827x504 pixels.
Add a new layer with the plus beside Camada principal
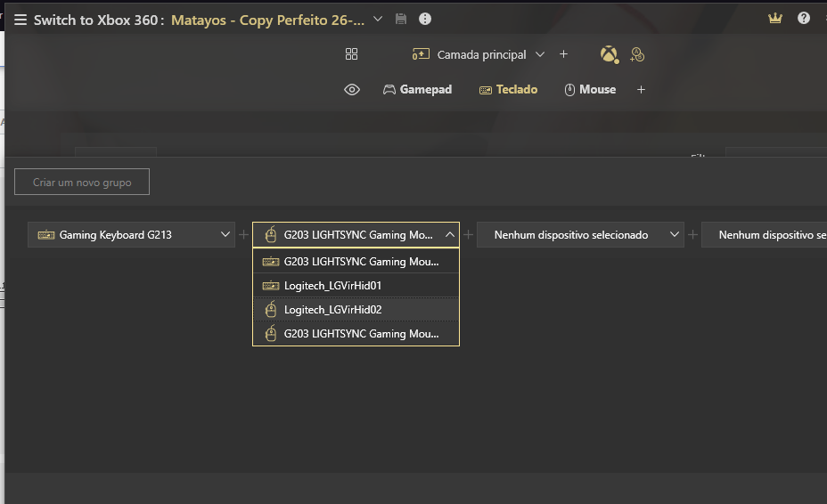point(563,53)
